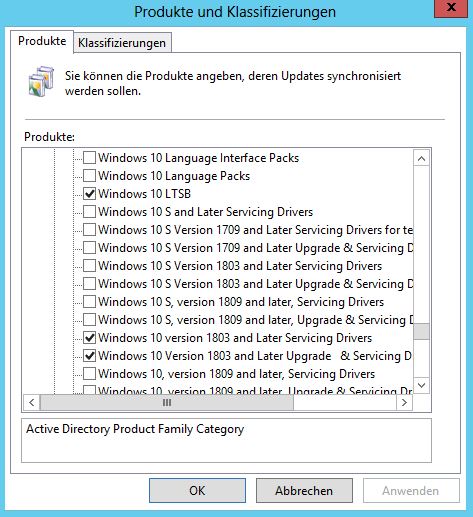Click the vertical scrollbar thumb

click(x=421, y=331)
